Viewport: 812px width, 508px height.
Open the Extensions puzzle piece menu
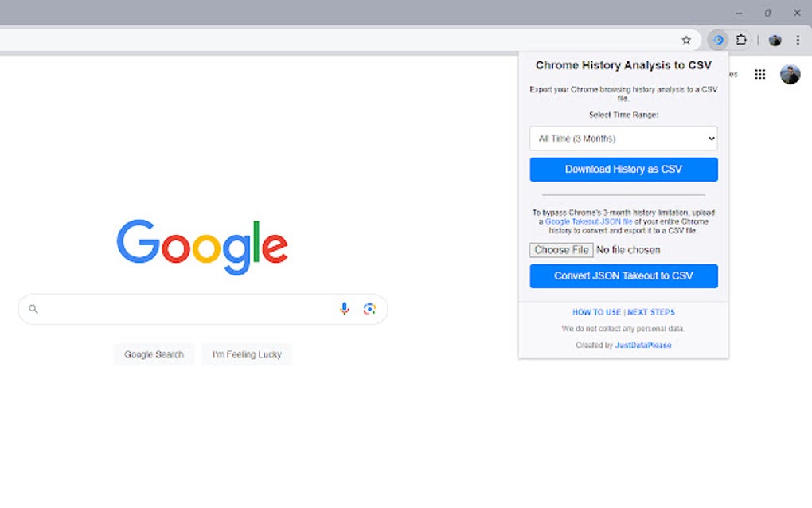point(741,40)
